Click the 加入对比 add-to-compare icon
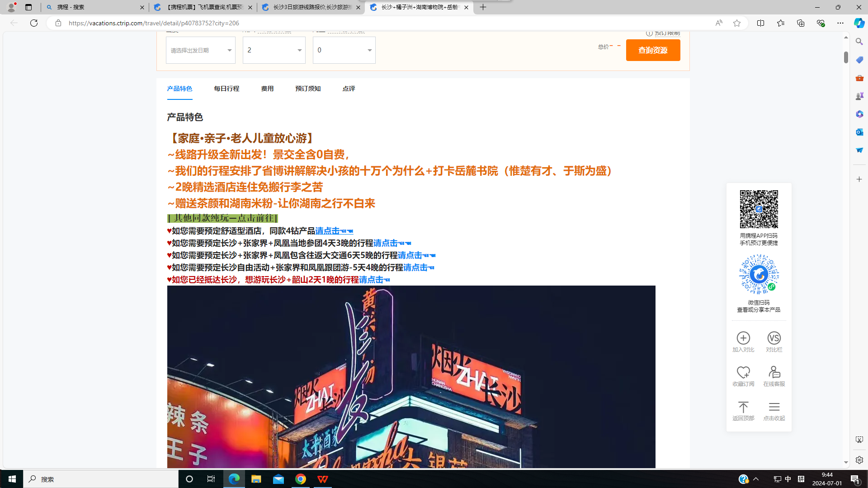 [x=743, y=338]
